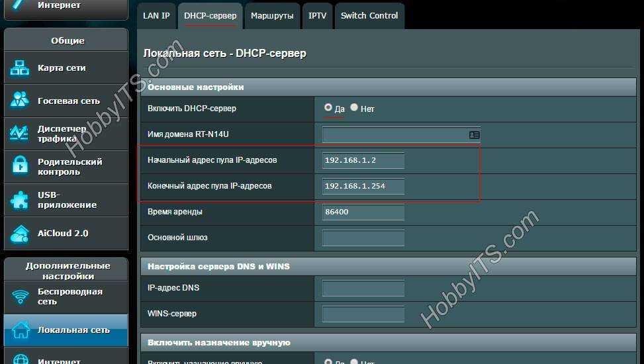
Task: Click the Traffic Manager (Диспетчер трафика) icon
Action: coord(20,134)
